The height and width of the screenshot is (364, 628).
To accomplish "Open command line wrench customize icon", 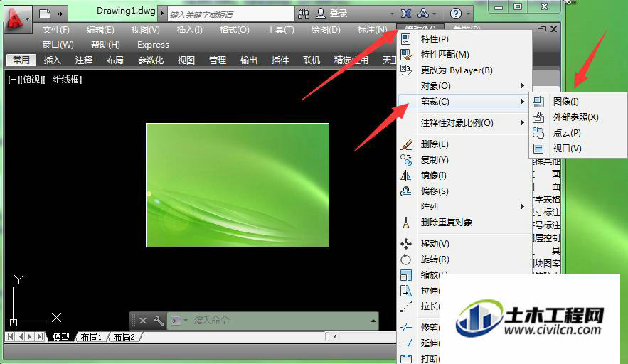I will (x=159, y=321).
